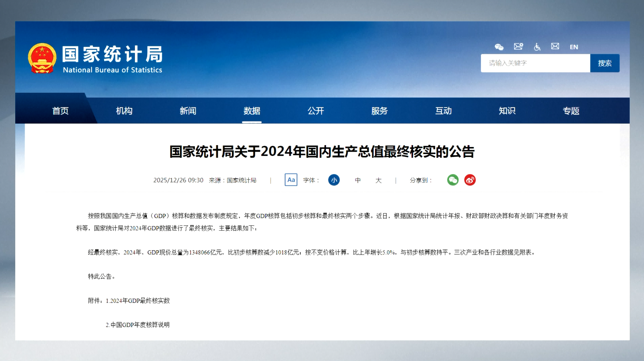Click the wheelchair accessibility icon
Viewport: 644px width, 361px height.
tap(537, 47)
